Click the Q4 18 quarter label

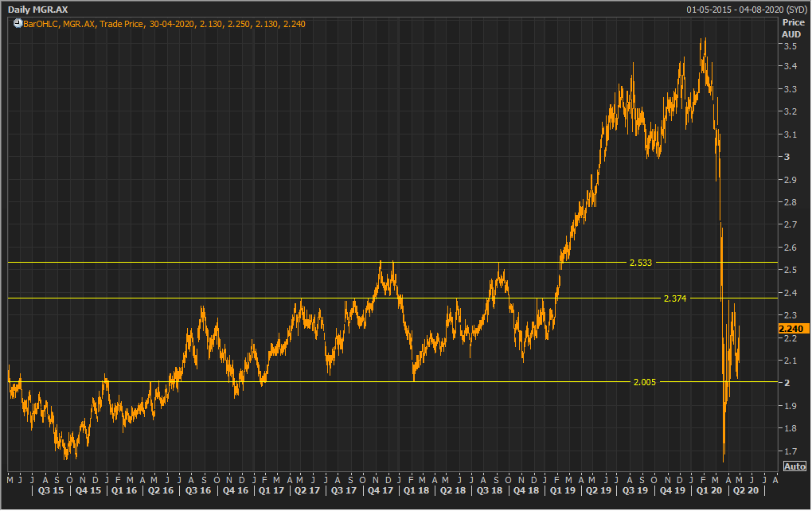(x=526, y=490)
